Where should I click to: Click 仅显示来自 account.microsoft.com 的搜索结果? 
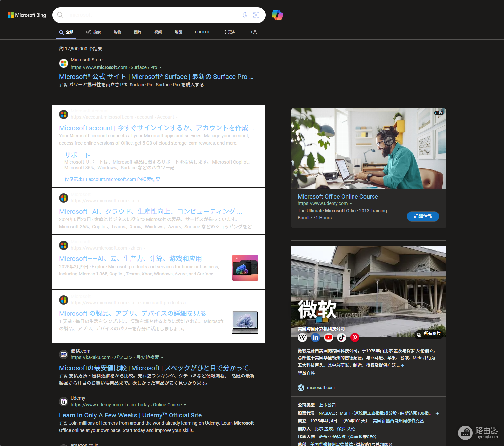[112, 179]
